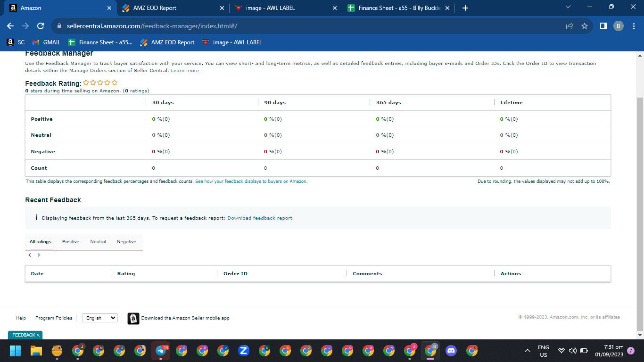The width and height of the screenshot is (644, 362).
Task: Open Finance Sheet - a55 bookmark
Action: (100, 42)
